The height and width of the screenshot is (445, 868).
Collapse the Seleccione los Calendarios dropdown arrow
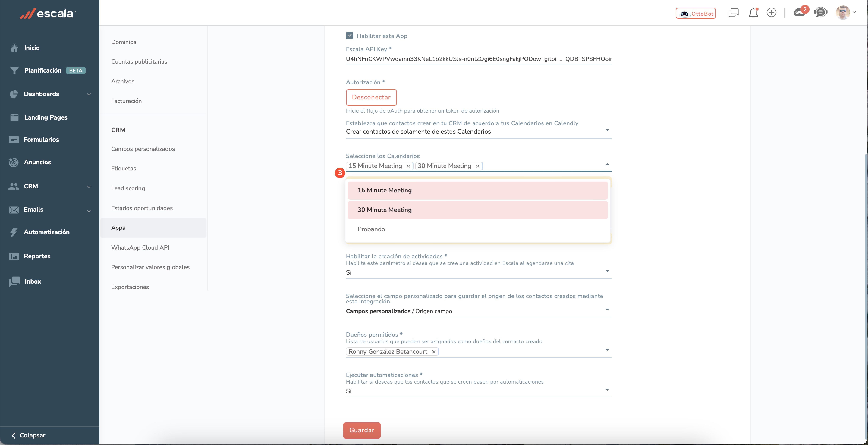pos(607,164)
